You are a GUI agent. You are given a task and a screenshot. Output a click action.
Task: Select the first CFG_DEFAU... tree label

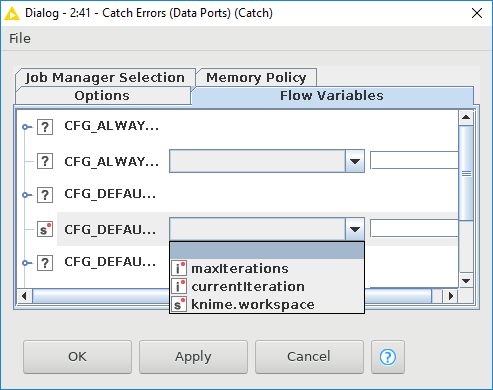tap(110, 194)
